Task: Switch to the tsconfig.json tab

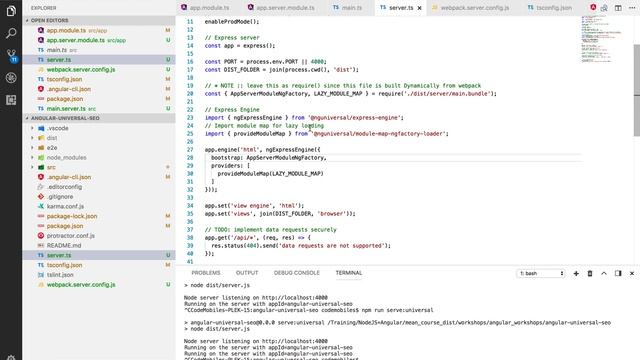Action: (554, 8)
